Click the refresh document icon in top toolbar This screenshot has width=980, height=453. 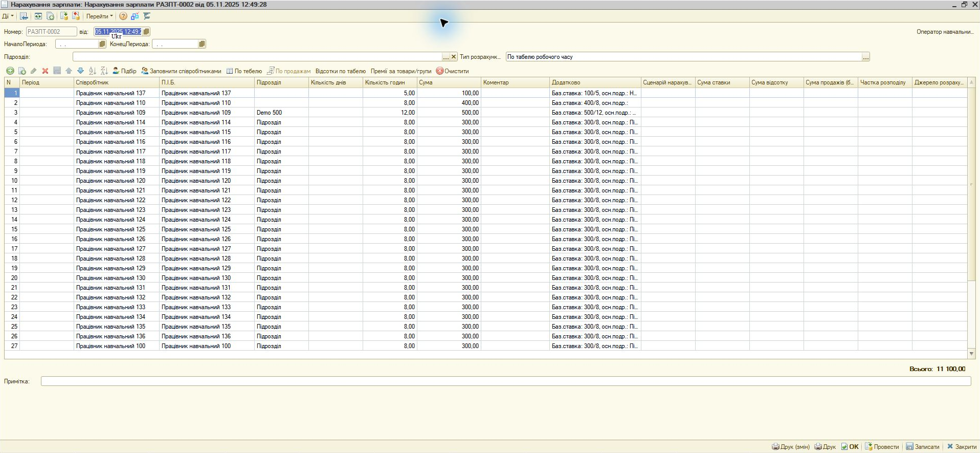[38, 16]
